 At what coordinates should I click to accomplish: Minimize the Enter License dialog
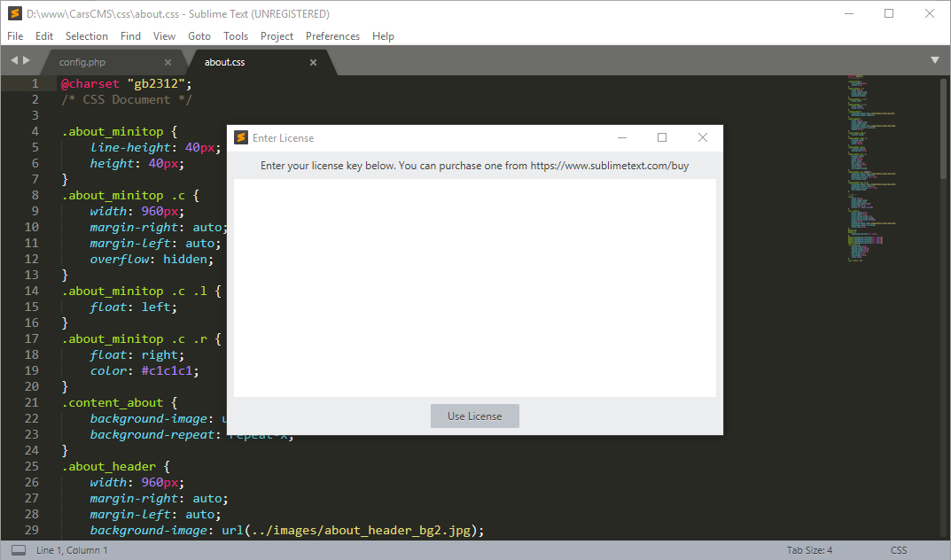(x=621, y=137)
